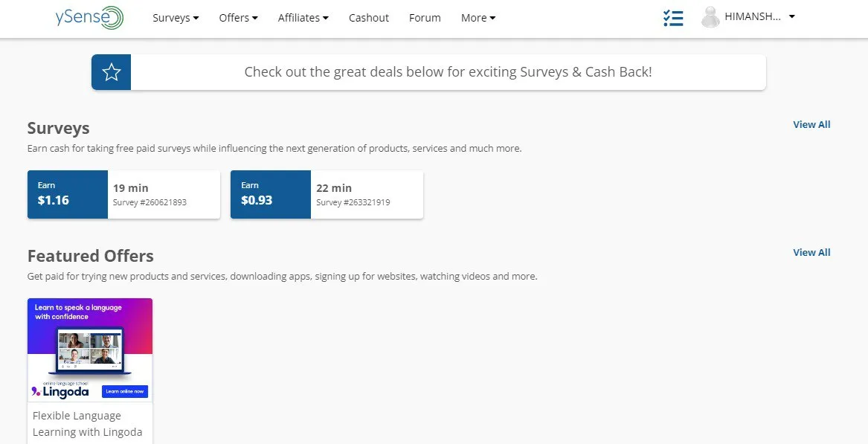Click the star icon on banner

click(112, 72)
